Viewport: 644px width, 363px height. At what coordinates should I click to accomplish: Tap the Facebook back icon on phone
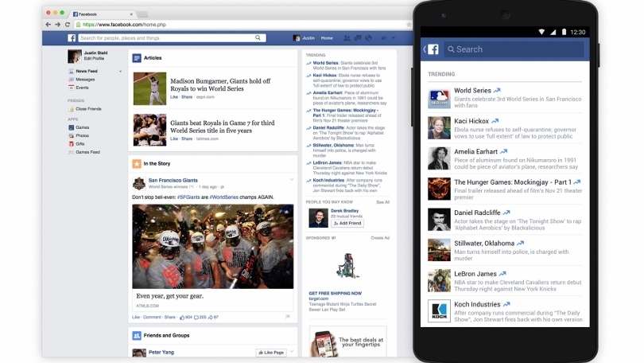point(430,49)
